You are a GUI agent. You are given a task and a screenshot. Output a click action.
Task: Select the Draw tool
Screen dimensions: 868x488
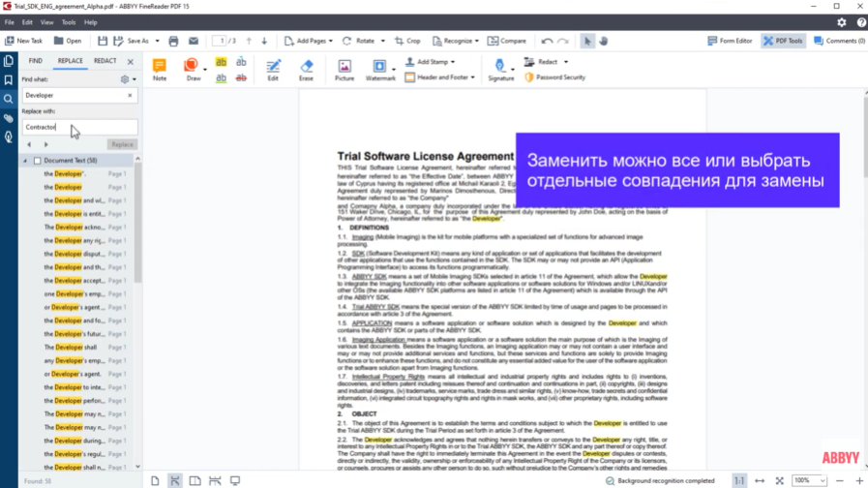point(193,70)
